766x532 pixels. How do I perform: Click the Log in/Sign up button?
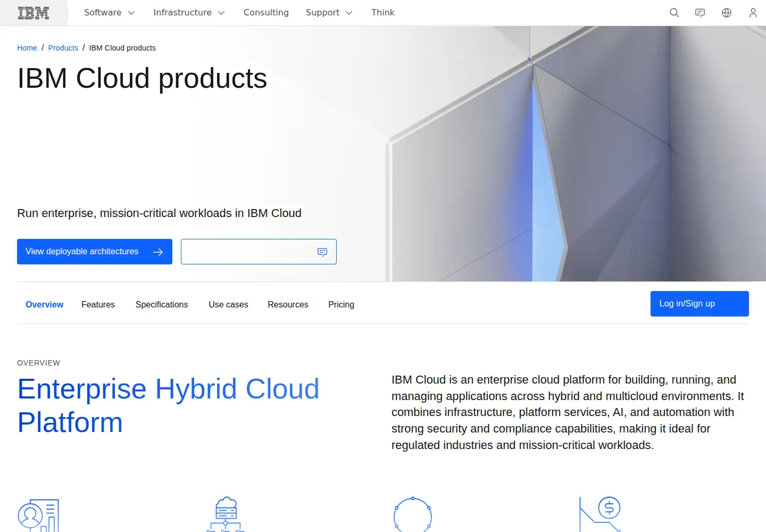[x=700, y=304]
